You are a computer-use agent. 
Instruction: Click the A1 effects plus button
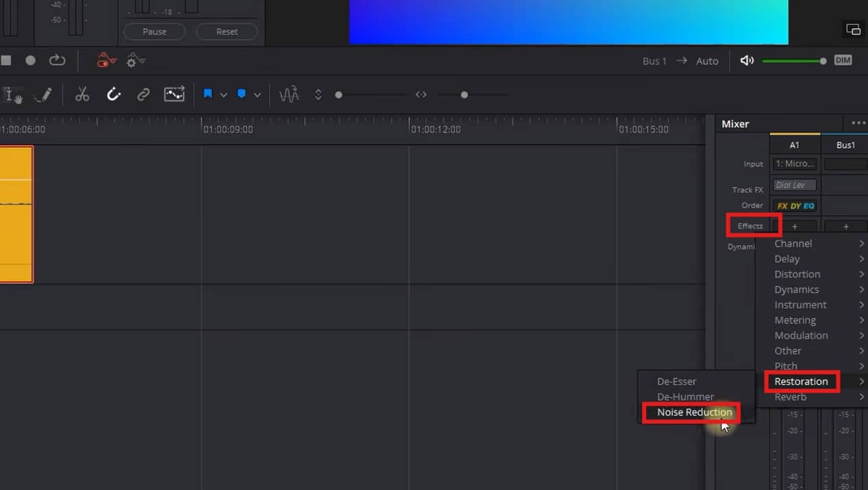tap(795, 226)
